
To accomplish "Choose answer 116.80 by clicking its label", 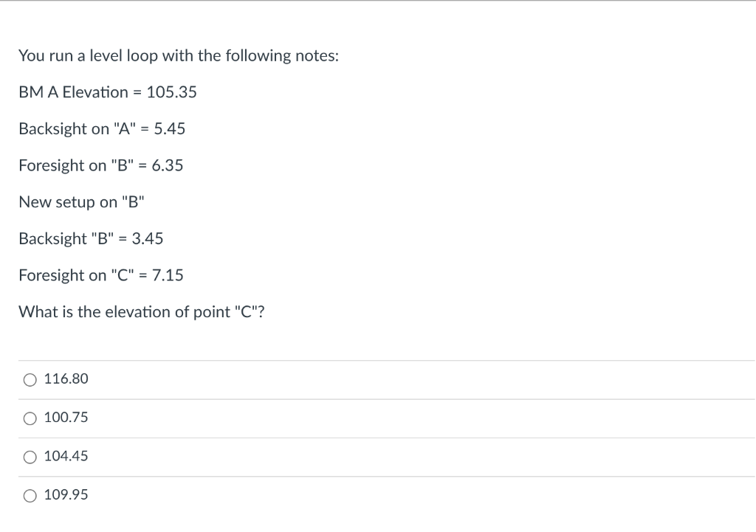I will coord(66,379).
